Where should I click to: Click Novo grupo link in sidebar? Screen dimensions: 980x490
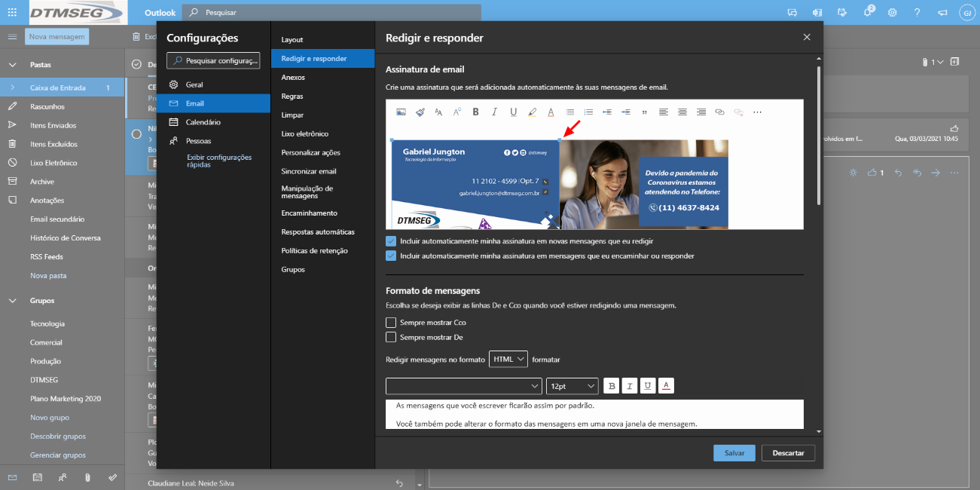tap(50, 417)
